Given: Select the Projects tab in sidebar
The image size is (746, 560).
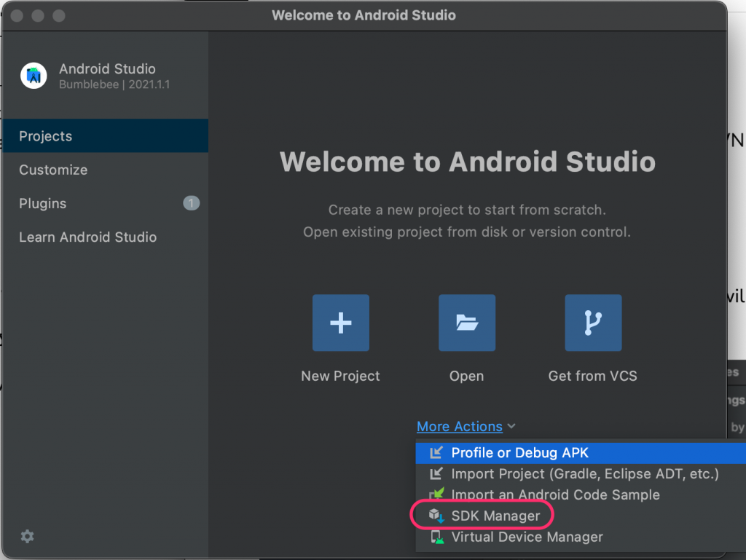Looking at the screenshot, I should click(105, 136).
